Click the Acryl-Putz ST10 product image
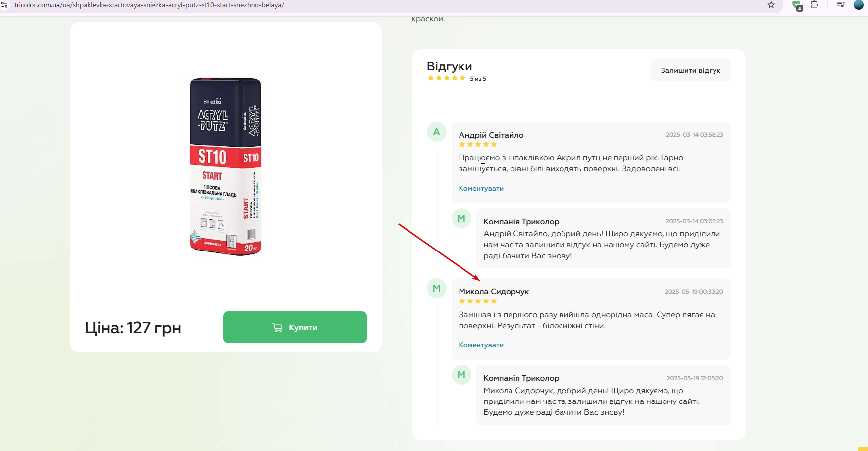This screenshot has height=451, width=868. tap(226, 166)
